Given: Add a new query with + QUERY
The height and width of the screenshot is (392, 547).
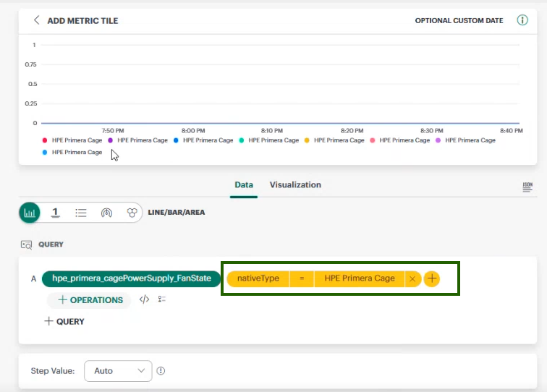Looking at the screenshot, I should click(64, 321).
